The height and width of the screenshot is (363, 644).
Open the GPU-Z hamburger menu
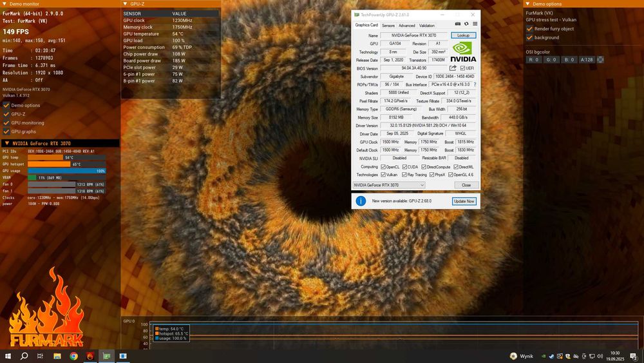475,24
